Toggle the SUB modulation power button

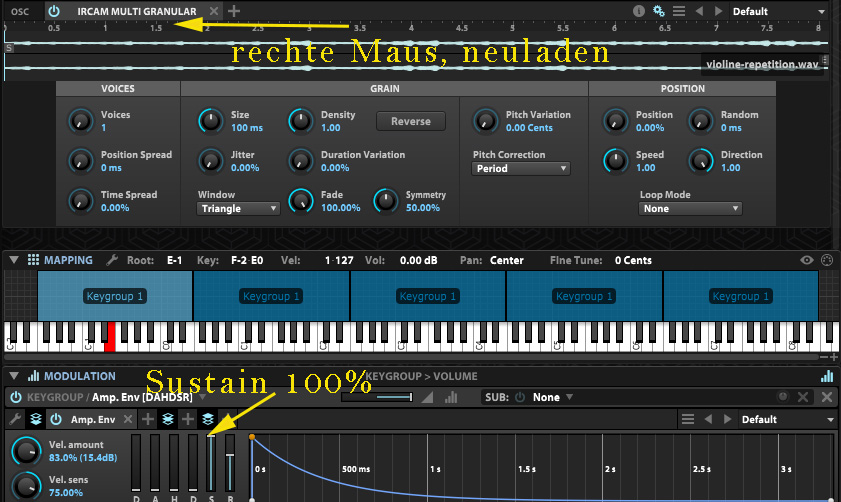pyautogui.click(x=520, y=397)
